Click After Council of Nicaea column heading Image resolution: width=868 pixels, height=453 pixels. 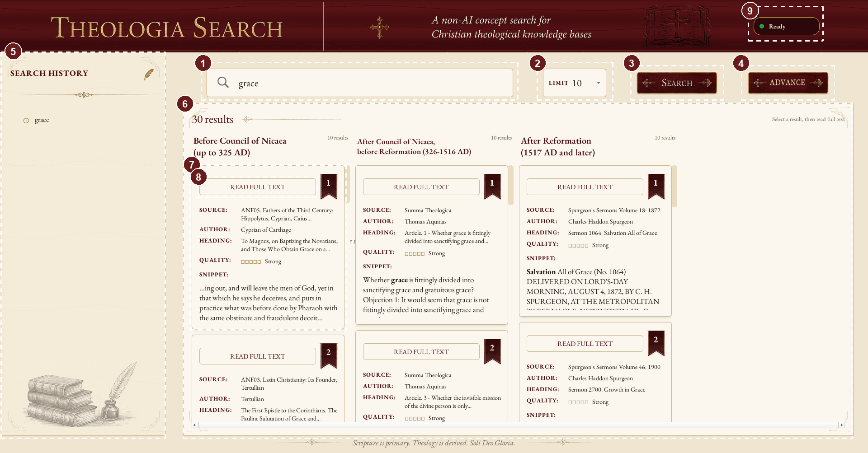tap(414, 147)
